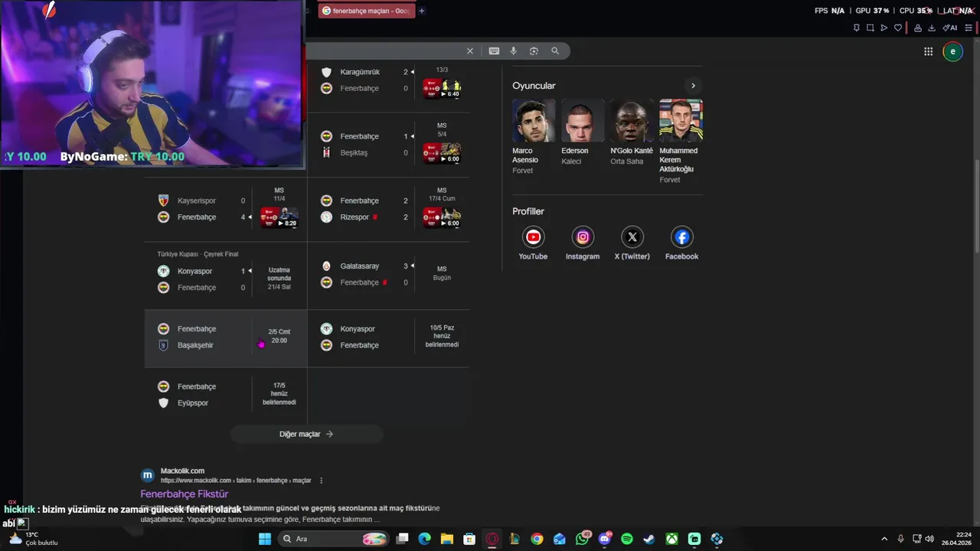Open N'Golo Kanté player card

[632, 132]
